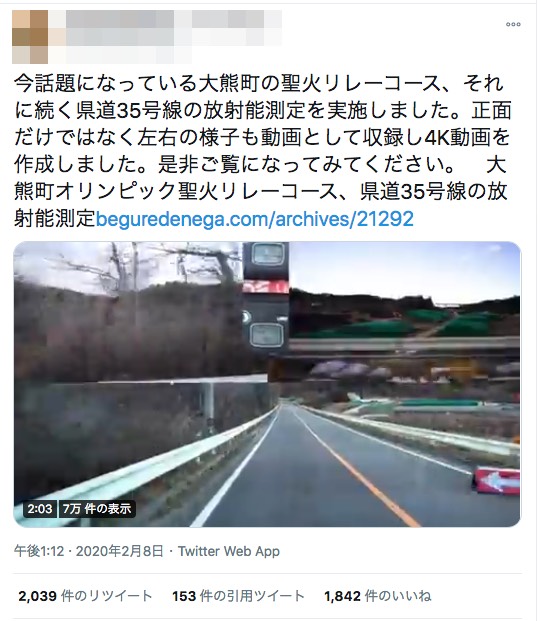
Task: Open the beguredenega.com/archives/21292 link
Action: click(255, 219)
